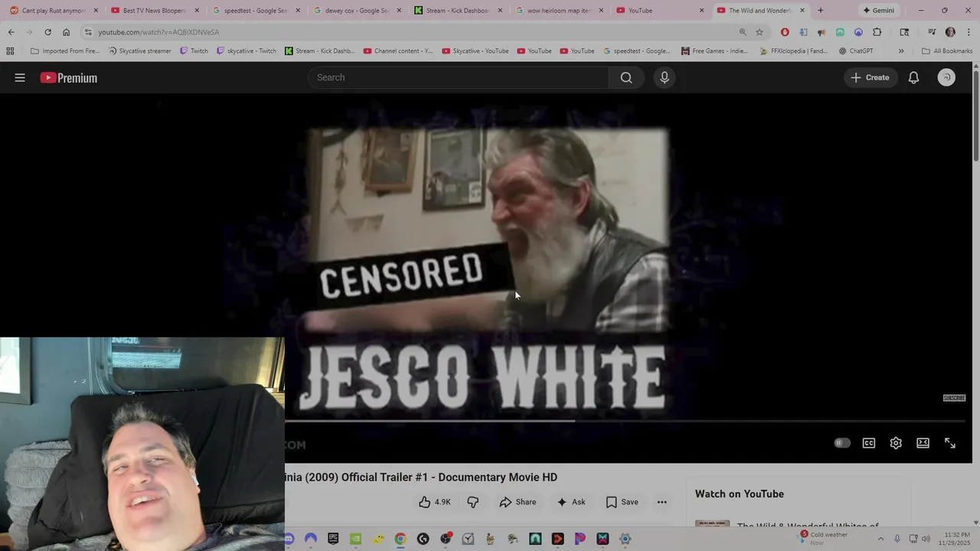The height and width of the screenshot is (551, 980).
Task: Open Chrome three-dot menu
Action: [x=969, y=32]
